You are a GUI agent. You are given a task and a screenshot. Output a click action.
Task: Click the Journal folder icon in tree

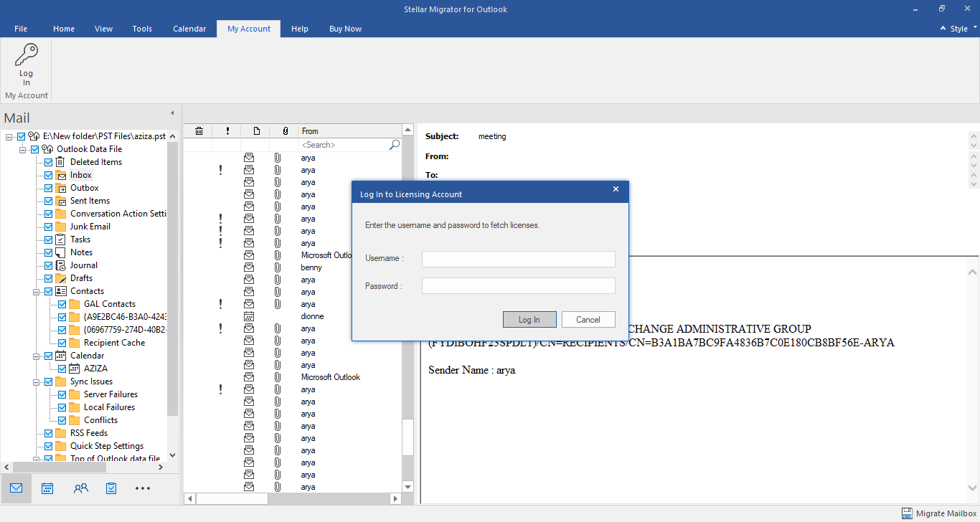point(61,265)
